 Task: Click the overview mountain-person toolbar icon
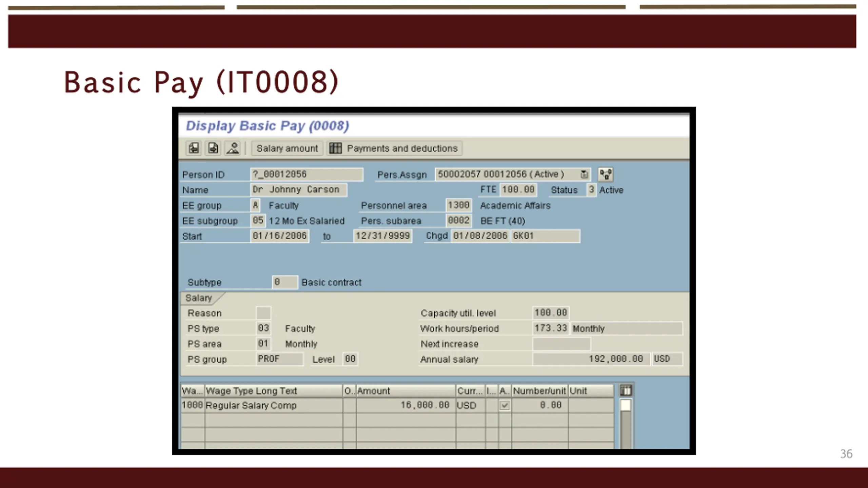(233, 148)
